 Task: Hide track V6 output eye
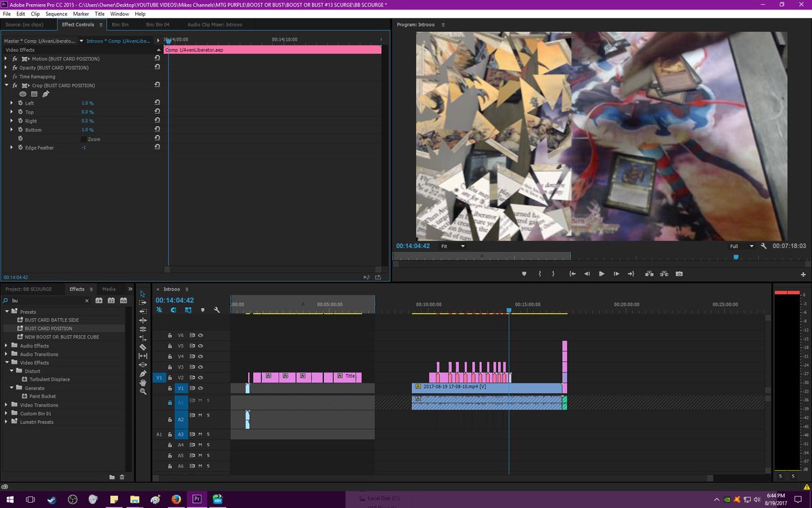pos(201,335)
